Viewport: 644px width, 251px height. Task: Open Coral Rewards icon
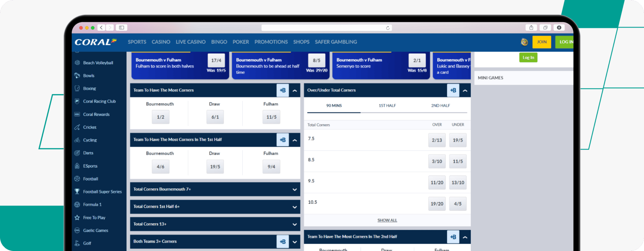[77, 114]
